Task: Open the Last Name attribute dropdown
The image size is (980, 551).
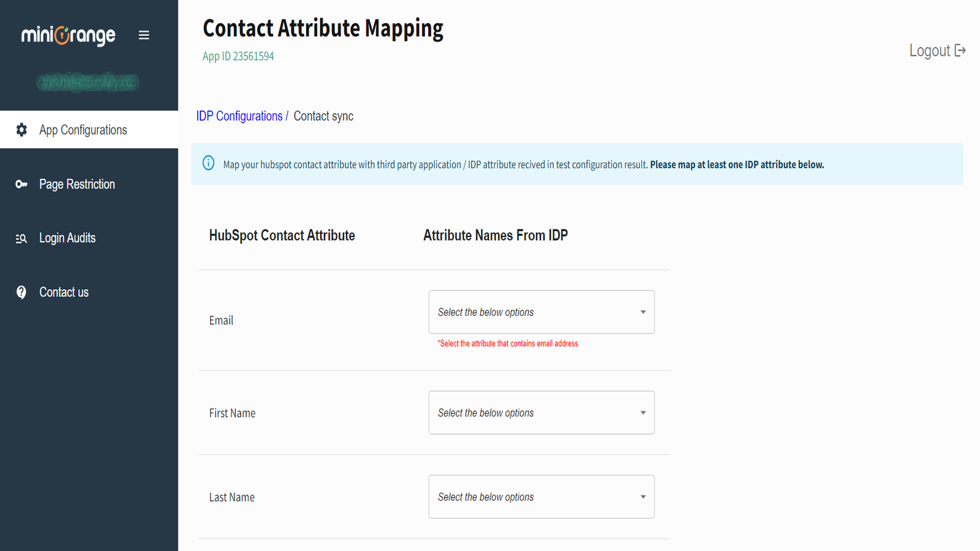Action: 541,497
